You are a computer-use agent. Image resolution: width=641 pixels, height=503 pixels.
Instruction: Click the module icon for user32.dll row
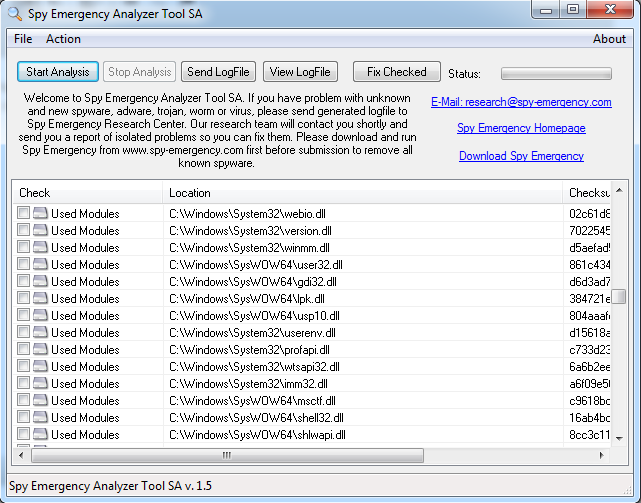pyautogui.click(x=40, y=264)
